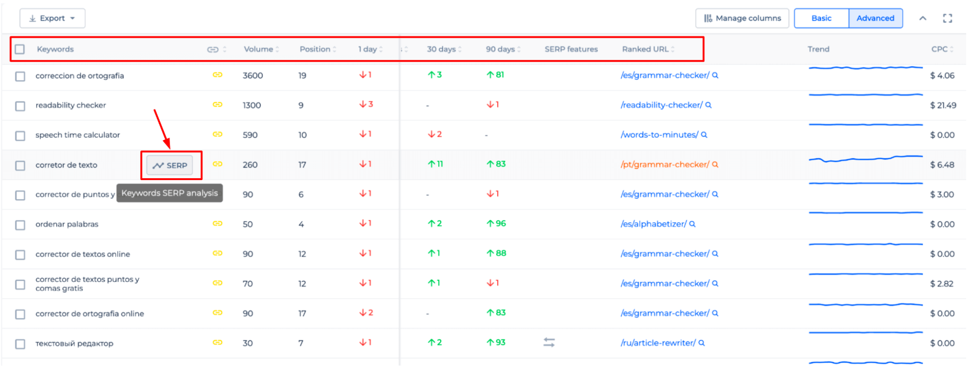Viewport: 980px width, 372px height.
Task: Check the 'readability checker' row
Action: (20, 106)
